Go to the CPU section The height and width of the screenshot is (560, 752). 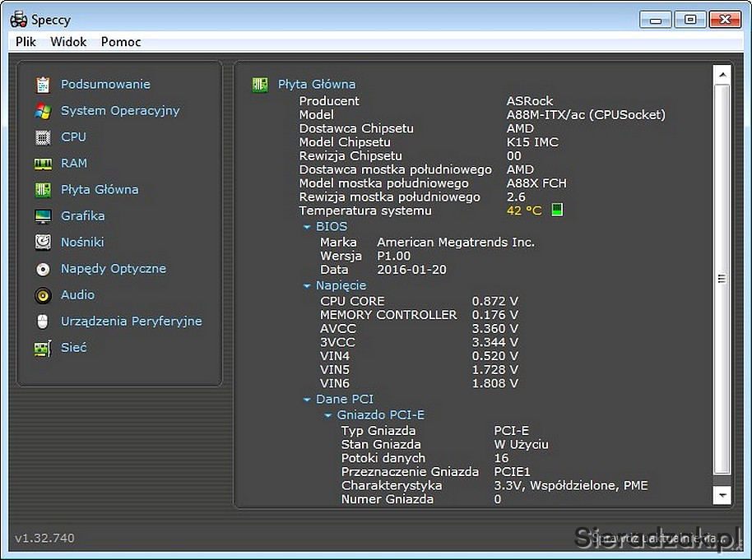(x=73, y=137)
